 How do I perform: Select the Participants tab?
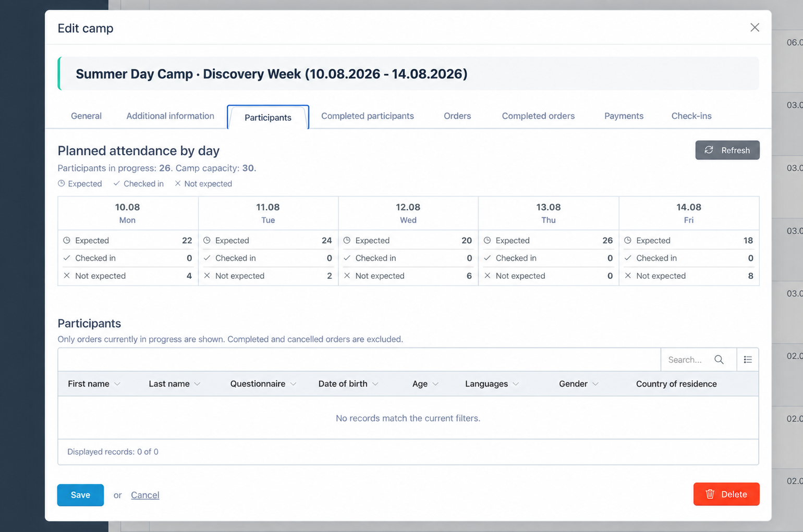pos(268,117)
